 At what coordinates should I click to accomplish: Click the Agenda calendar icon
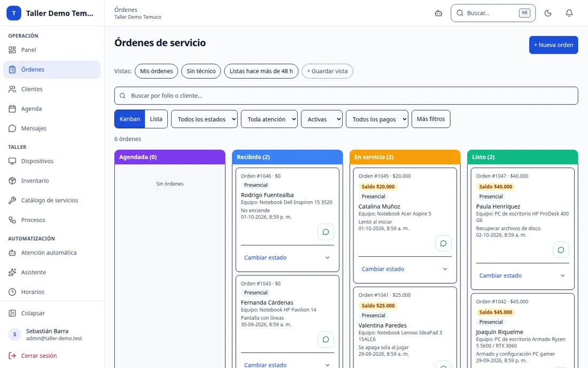(x=12, y=109)
